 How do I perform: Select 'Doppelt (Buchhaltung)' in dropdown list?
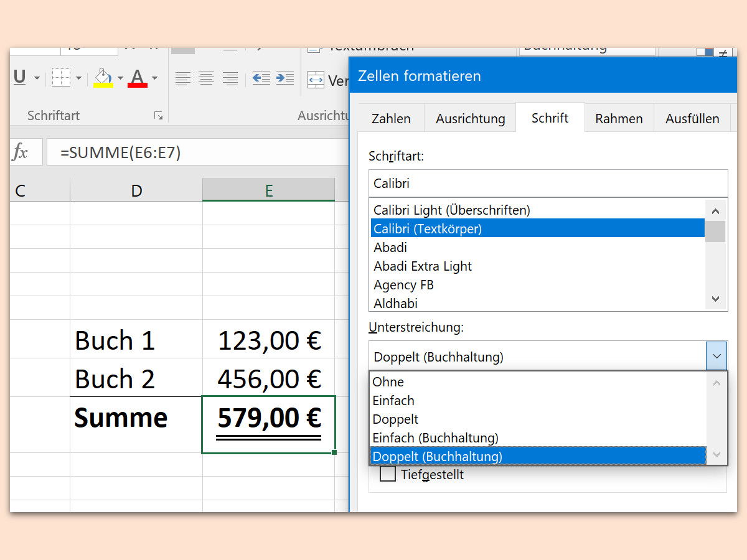tap(538, 456)
